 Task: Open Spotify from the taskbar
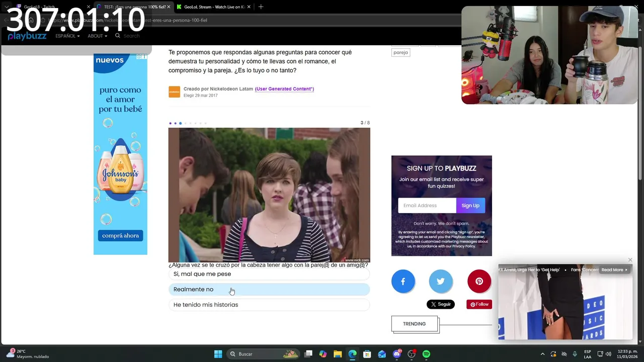coord(426,354)
